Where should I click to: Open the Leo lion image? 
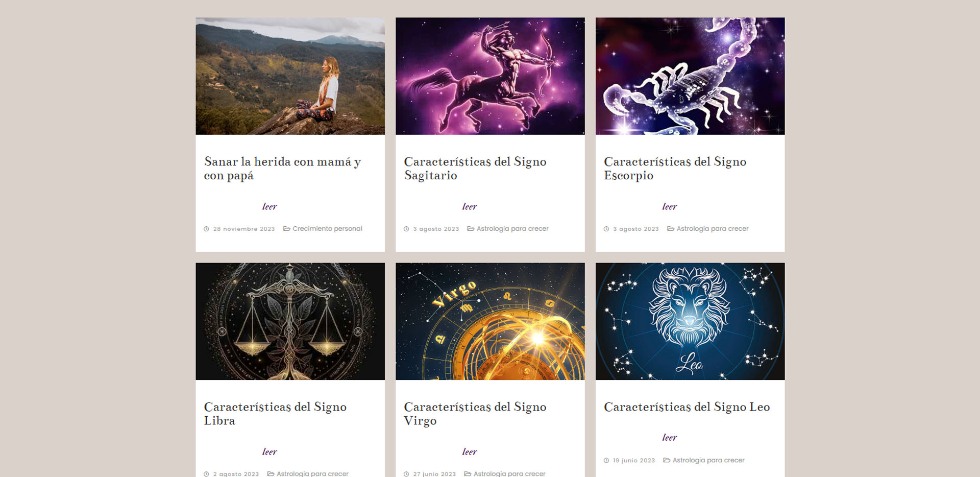[x=690, y=321]
